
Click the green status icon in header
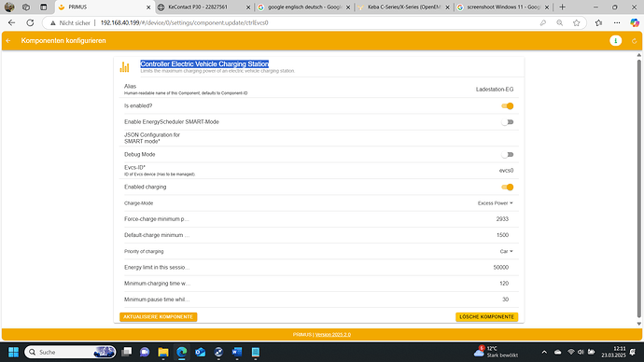(615, 41)
